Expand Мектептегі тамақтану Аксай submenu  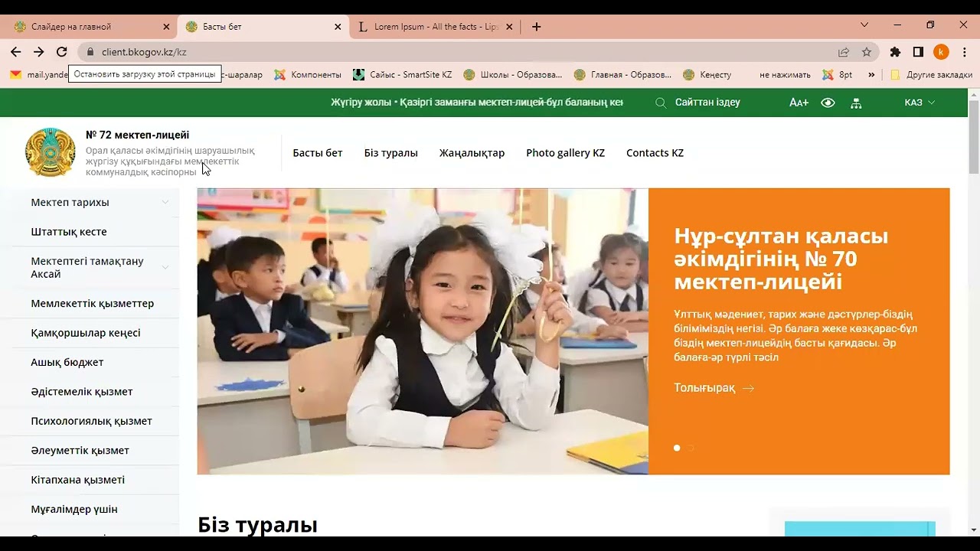pyautogui.click(x=165, y=267)
